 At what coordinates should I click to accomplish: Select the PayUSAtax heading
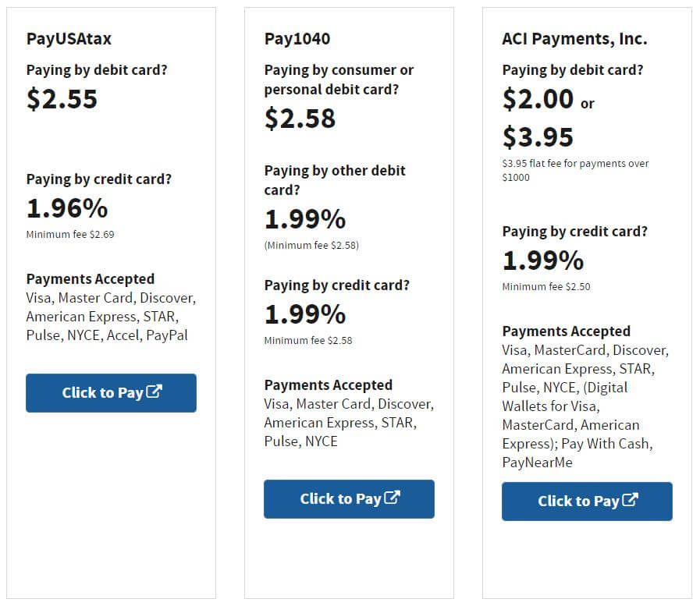tap(69, 37)
